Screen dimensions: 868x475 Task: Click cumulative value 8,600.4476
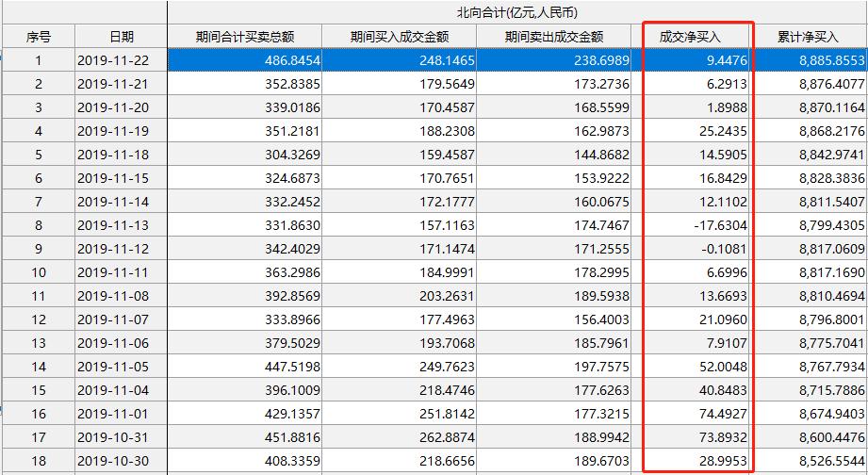coord(808,436)
